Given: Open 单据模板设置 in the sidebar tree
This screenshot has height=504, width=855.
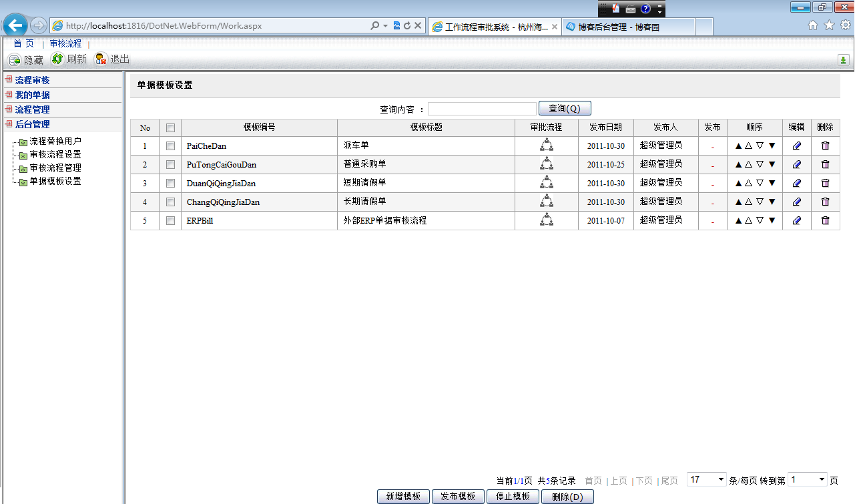Looking at the screenshot, I should click(55, 181).
